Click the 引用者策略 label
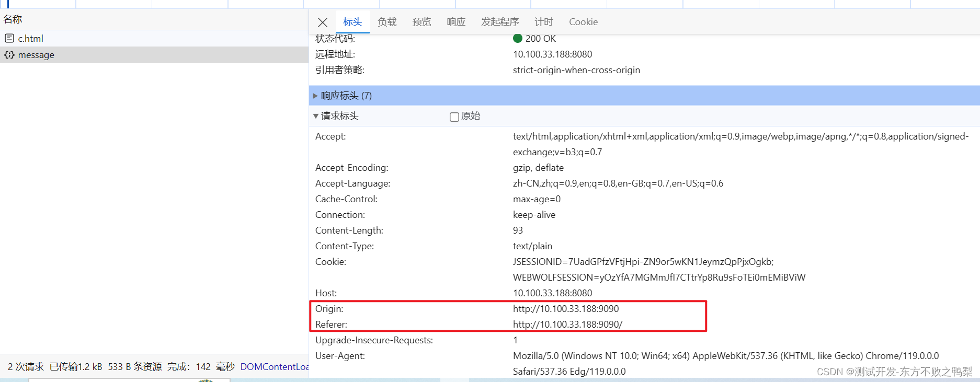This screenshot has height=382, width=980. coord(340,70)
